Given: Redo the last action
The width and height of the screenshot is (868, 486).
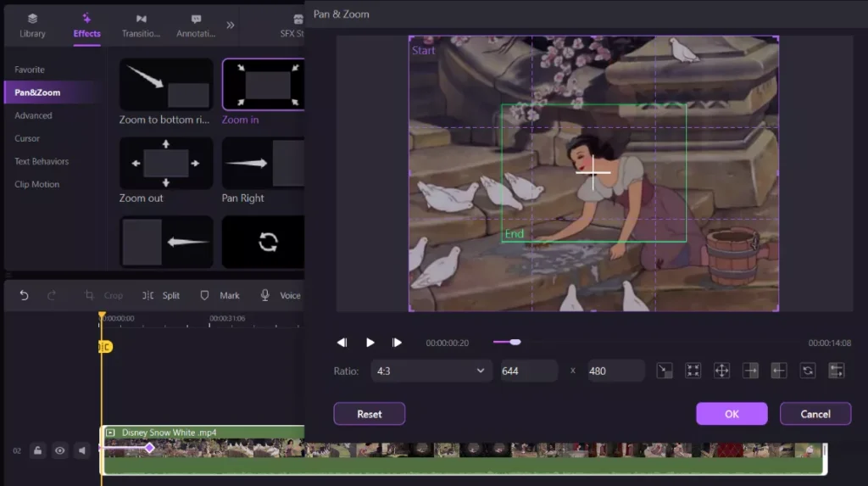Looking at the screenshot, I should tap(52, 295).
